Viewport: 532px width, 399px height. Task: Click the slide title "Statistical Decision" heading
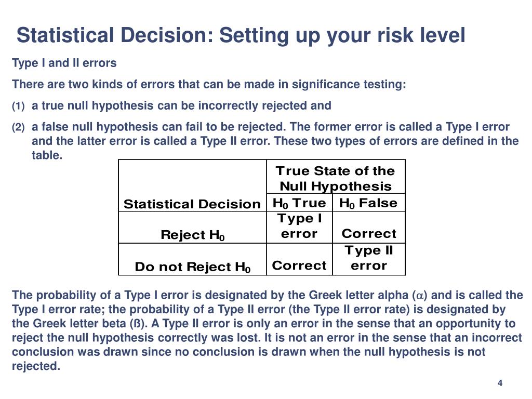(x=241, y=35)
